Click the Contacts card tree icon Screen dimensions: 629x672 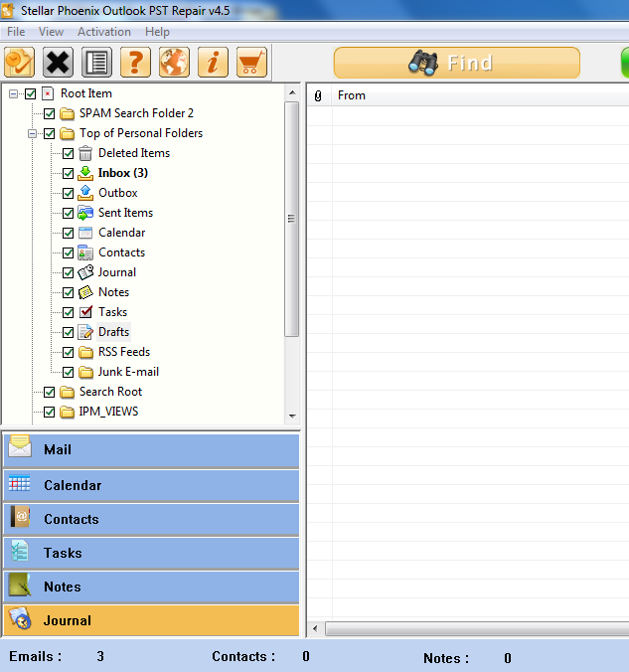[x=85, y=252]
